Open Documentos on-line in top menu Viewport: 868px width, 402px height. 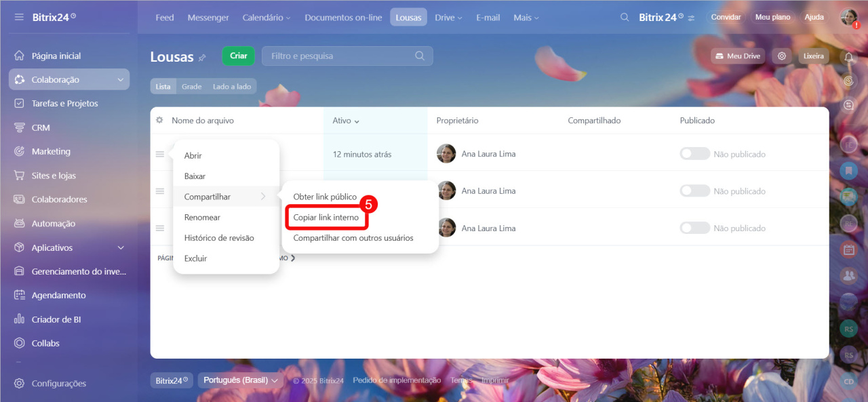[343, 18]
